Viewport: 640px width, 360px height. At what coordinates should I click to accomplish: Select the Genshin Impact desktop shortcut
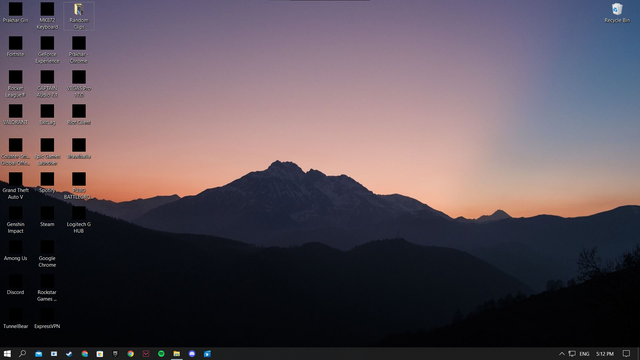(x=16, y=220)
